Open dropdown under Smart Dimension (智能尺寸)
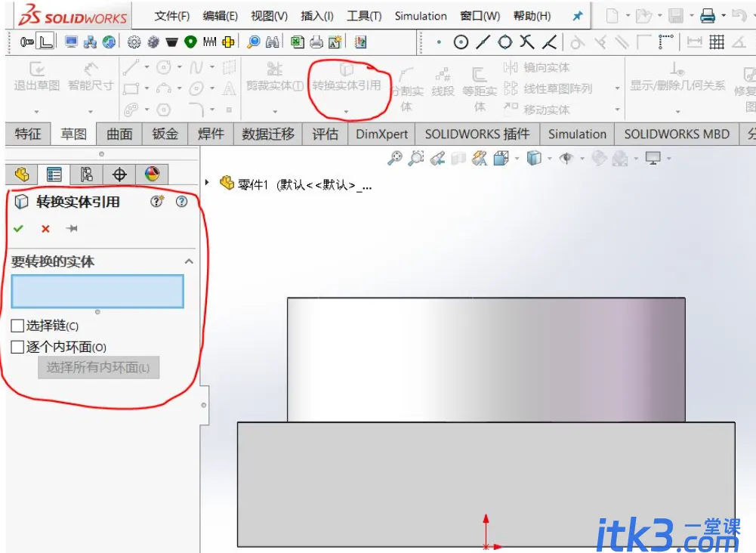The width and height of the screenshot is (756, 553). (x=90, y=112)
